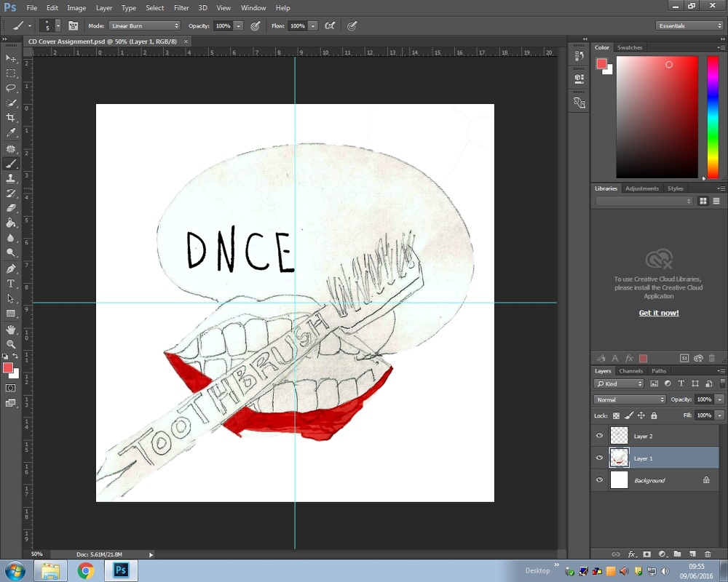Screen dimensions: 728x582
Task: Select the Zoom tool
Action: point(11,344)
